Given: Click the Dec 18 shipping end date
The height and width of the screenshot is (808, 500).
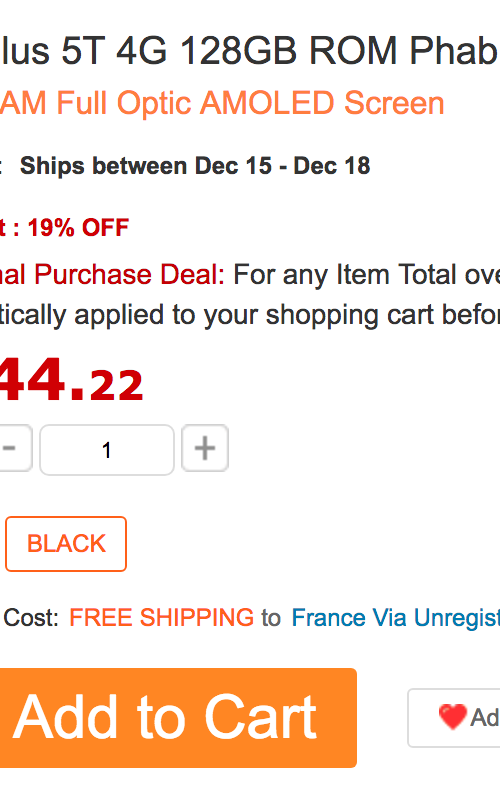Looking at the screenshot, I should click(x=332, y=166).
